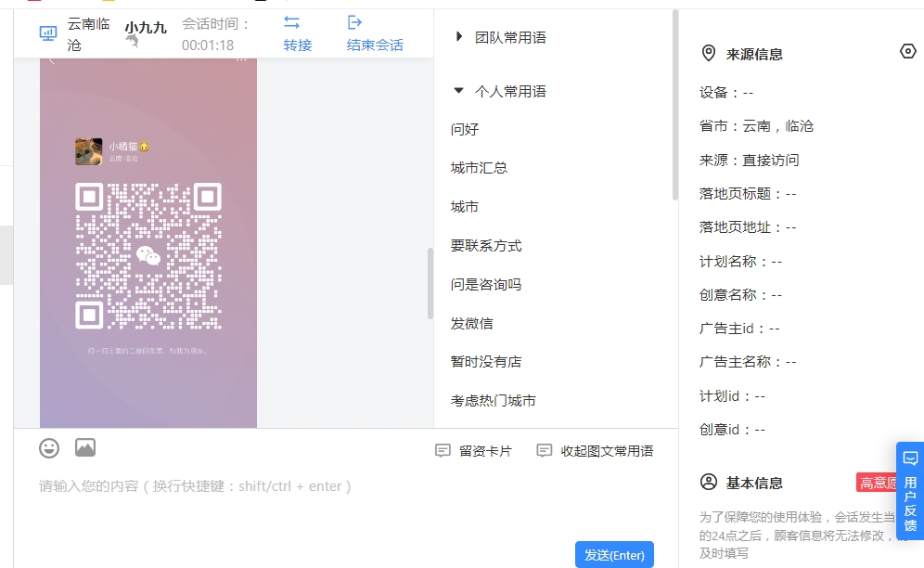The image size is (924, 568).
Task: Click the 结束会话 exit icon
Action: [x=354, y=22]
